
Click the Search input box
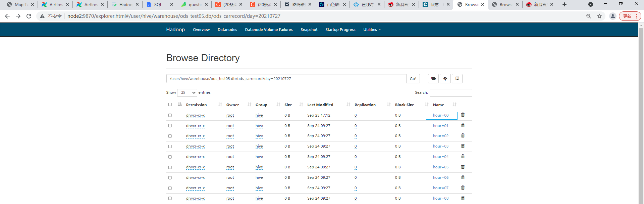click(451, 92)
